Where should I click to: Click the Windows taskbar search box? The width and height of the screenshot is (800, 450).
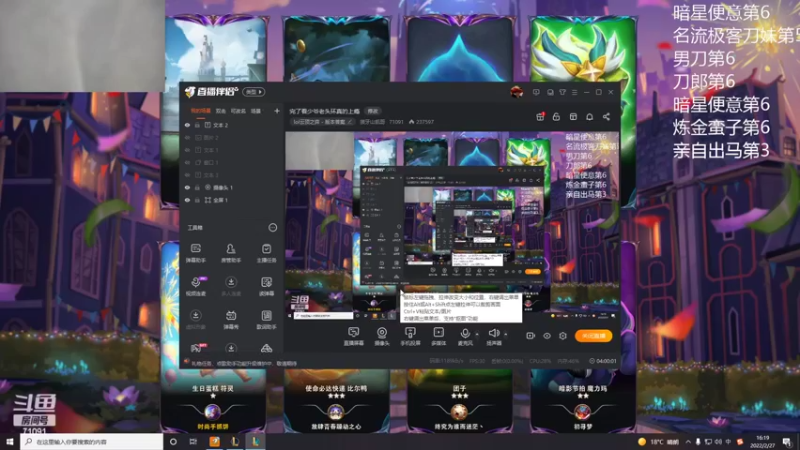click(x=92, y=441)
